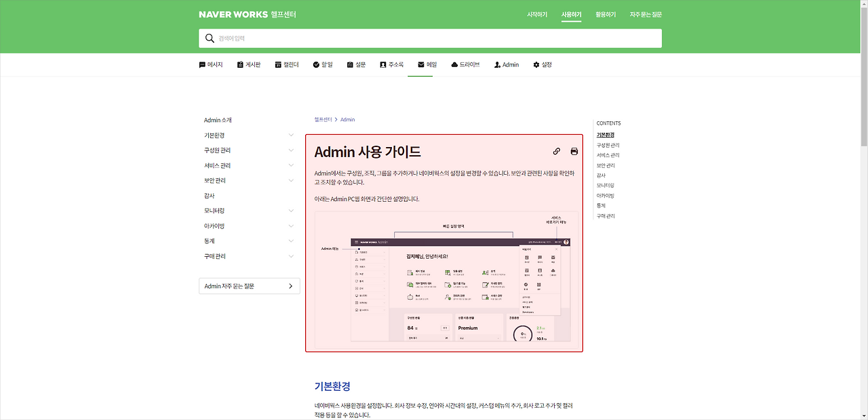Click the scrollbar down arrow
This screenshot has height=420, width=868.
pyautogui.click(x=863, y=415)
